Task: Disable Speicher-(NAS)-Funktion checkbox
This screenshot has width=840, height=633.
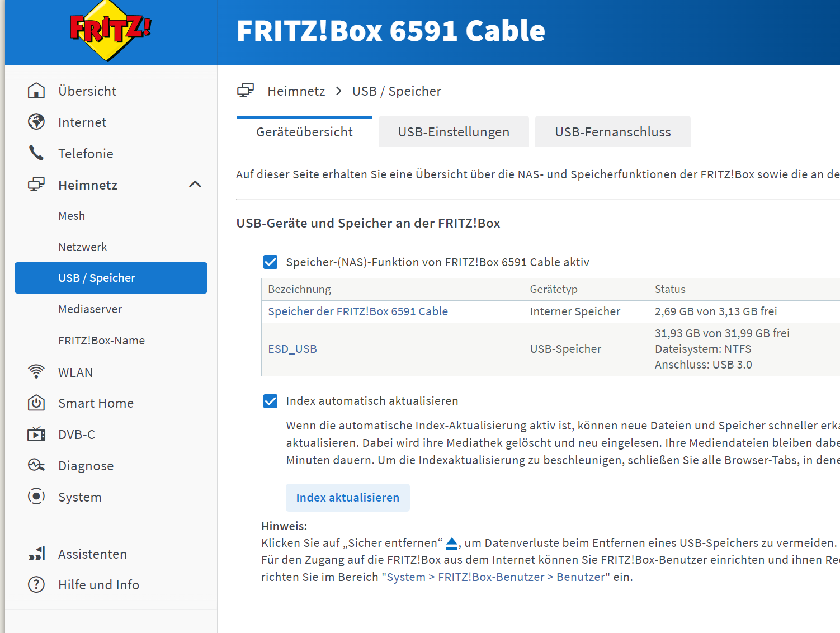Action: (271, 262)
